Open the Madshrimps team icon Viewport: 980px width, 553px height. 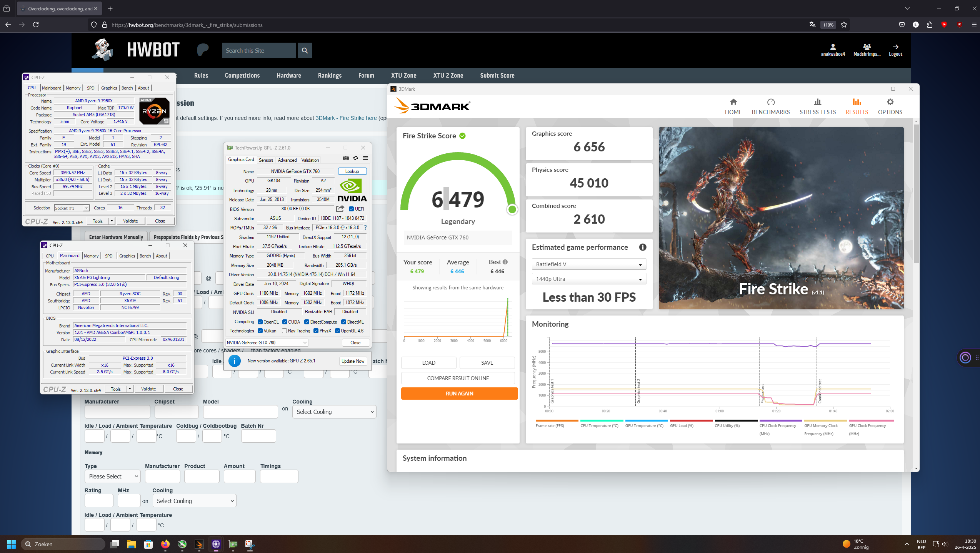(x=867, y=47)
